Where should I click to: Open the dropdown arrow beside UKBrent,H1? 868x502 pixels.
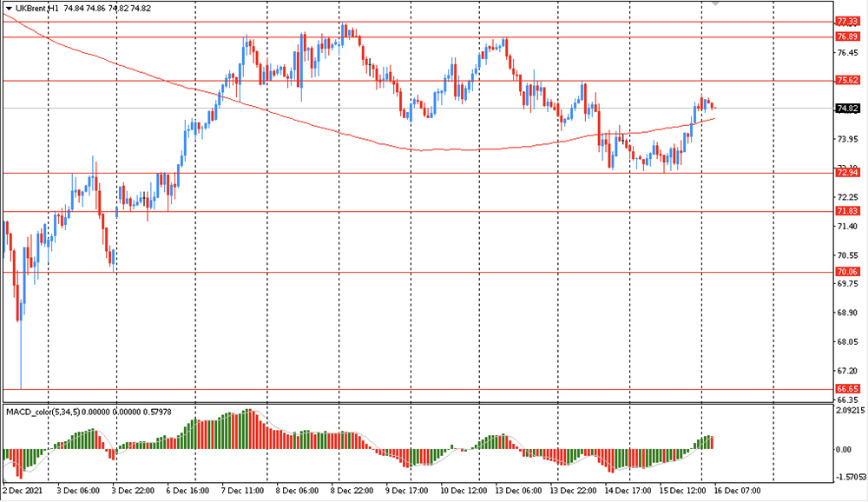(x=8, y=8)
